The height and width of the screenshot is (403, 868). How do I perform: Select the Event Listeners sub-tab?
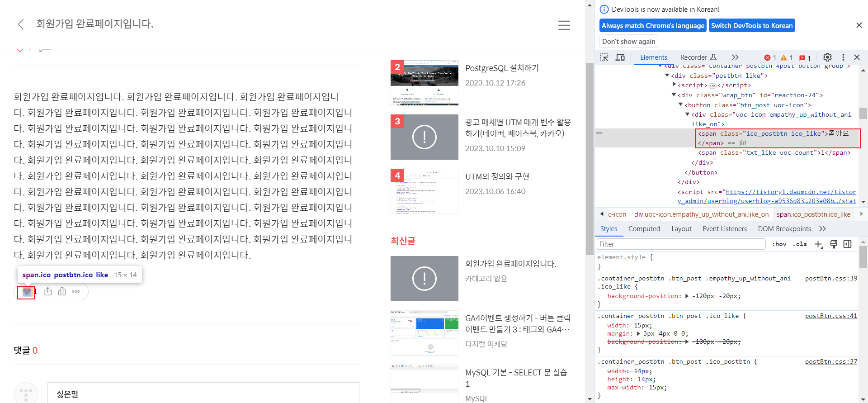click(725, 229)
